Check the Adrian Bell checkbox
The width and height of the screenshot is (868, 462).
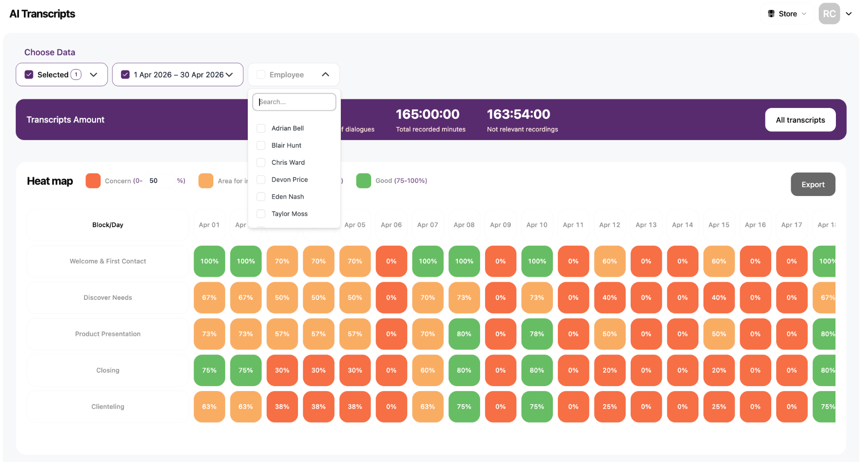[x=261, y=128]
